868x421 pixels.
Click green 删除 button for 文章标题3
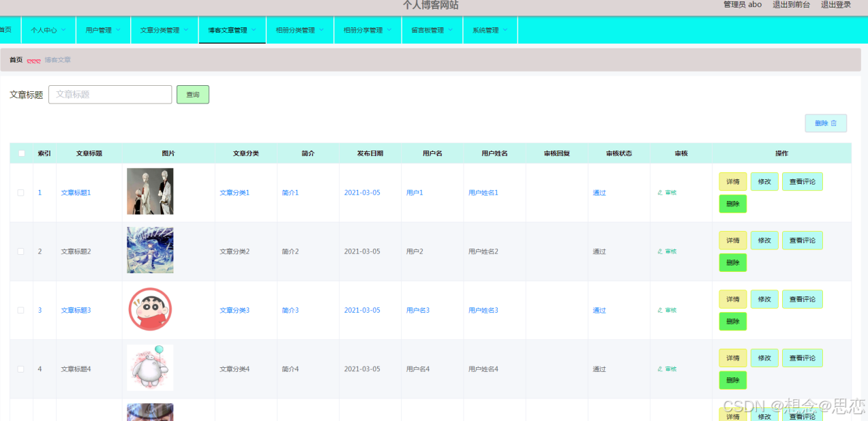[733, 322]
